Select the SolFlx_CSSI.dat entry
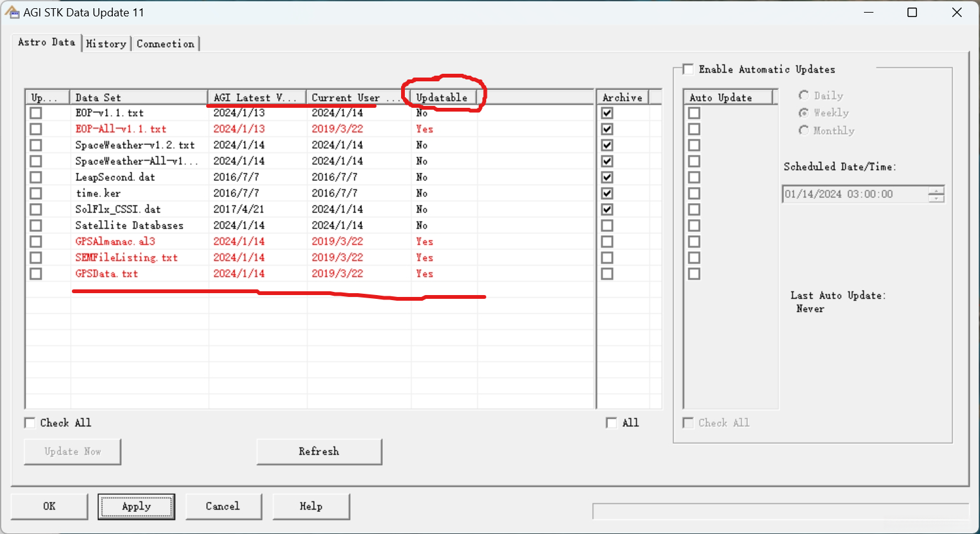 point(118,209)
